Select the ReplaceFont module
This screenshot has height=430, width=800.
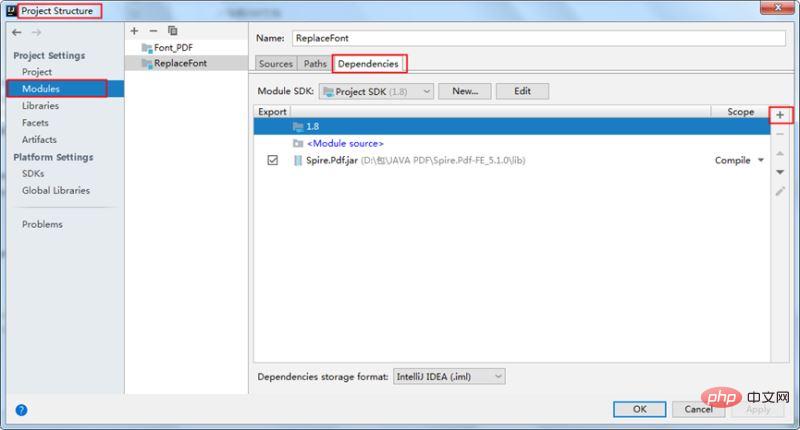point(186,63)
